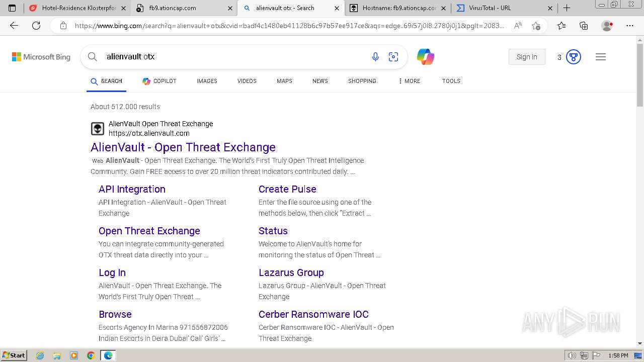The height and width of the screenshot is (362, 644).
Task: Open Internet Explorer from taskbar
Action: tap(40, 355)
